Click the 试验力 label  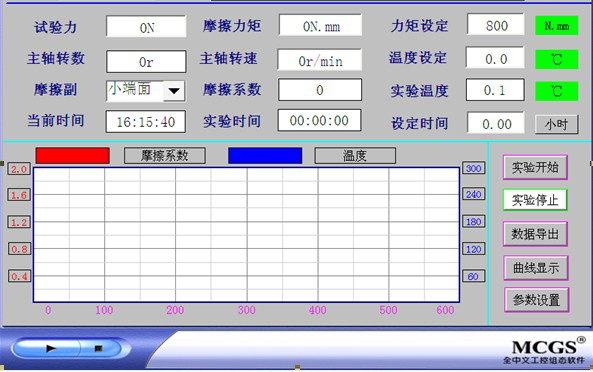coord(56,27)
